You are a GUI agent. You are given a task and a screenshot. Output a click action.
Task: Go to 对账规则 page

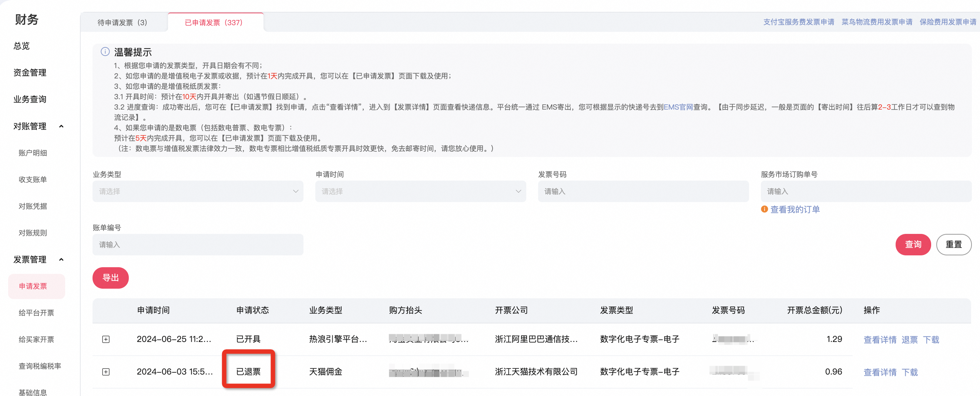33,233
